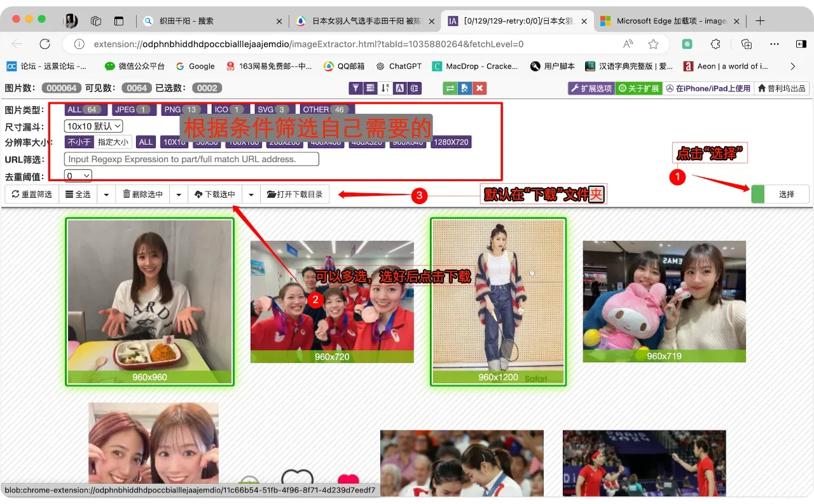Image resolution: width=814 pixels, height=504 pixels.
Task: Show more bookmarks with the overflow chevron
Action: coord(792,66)
